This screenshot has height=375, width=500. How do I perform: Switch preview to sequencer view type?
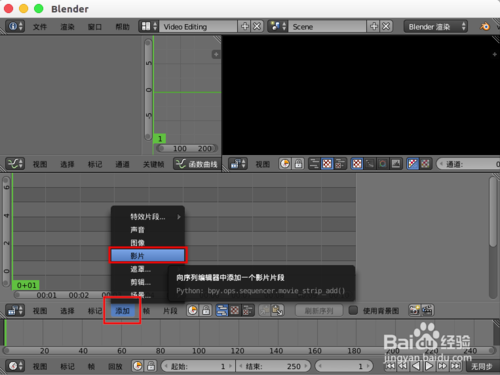314,164
